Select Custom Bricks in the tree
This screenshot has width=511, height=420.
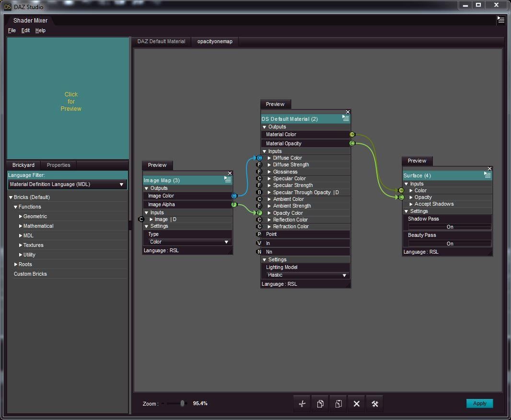30,274
